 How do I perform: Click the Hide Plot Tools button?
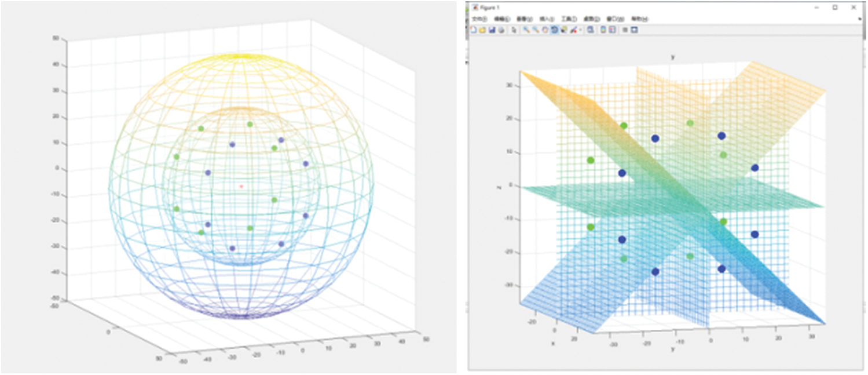[625, 30]
